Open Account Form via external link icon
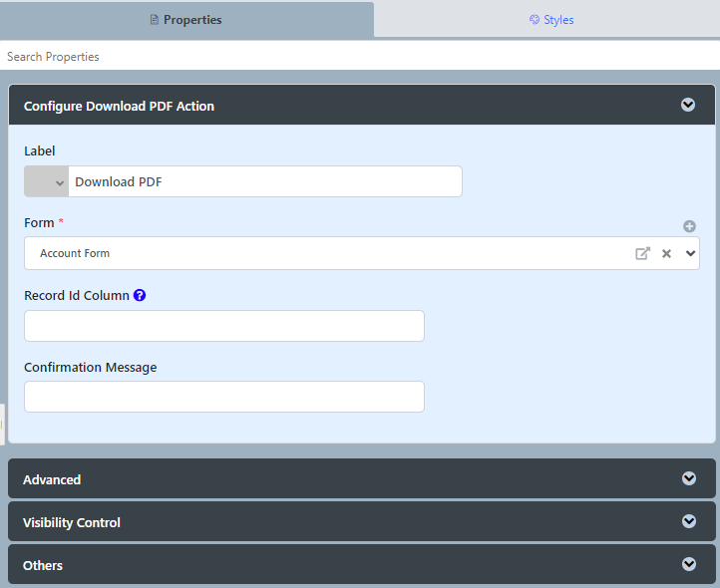 [x=642, y=253]
